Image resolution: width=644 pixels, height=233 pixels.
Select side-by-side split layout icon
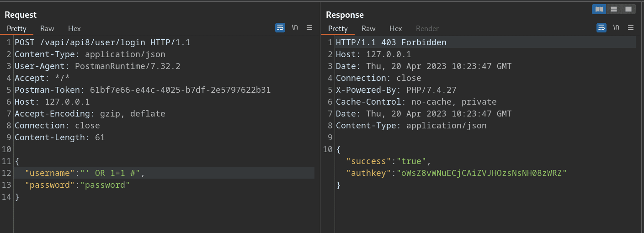coord(599,9)
